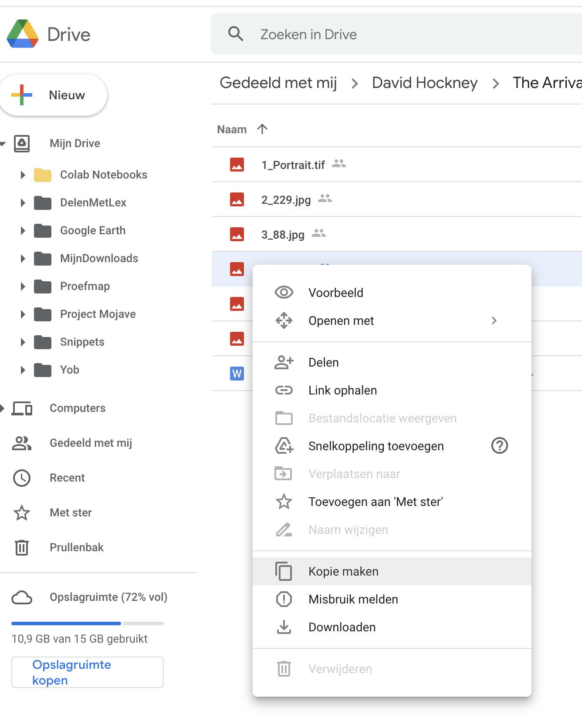Open Recent in the sidebar
This screenshot has width=582, height=728.
click(67, 478)
